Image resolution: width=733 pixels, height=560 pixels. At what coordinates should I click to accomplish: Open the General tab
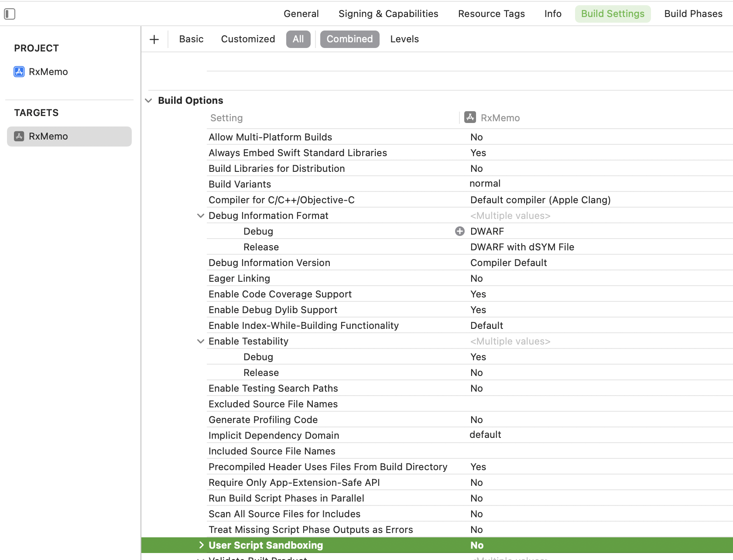coord(301,14)
